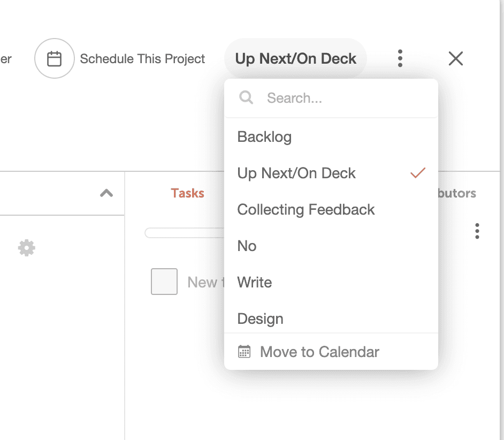Open the Up Next/On Deck status dropdown

(295, 58)
